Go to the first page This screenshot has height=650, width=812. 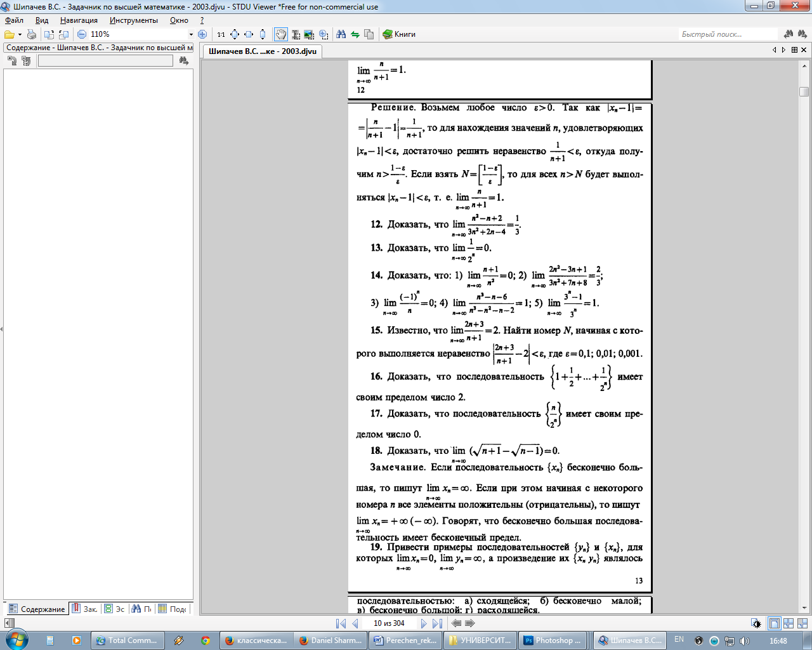point(341,623)
